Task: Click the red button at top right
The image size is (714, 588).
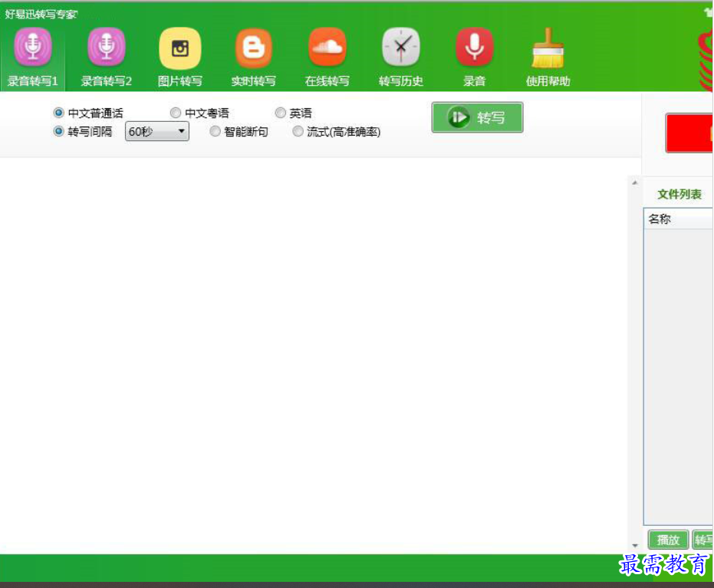Action: 689,132
